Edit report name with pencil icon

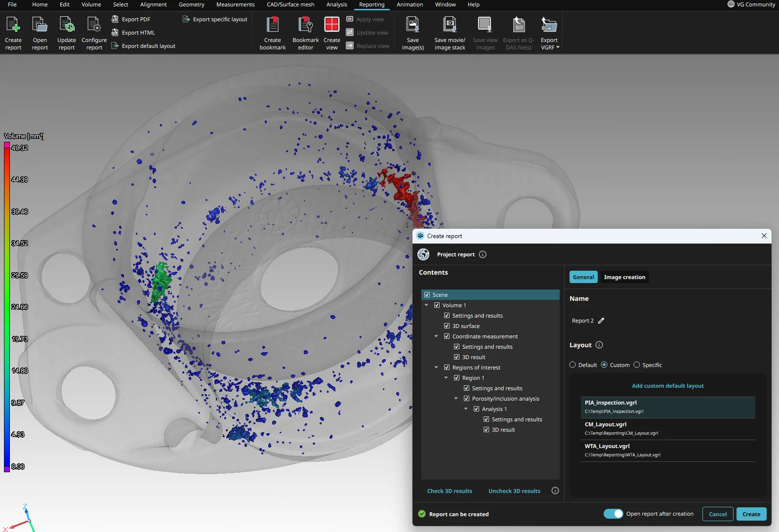pos(601,321)
